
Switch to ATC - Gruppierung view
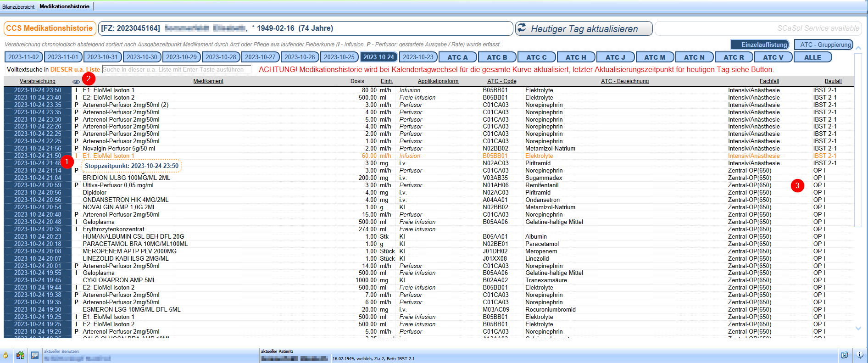pyautogui.click(x=823, y=45)
